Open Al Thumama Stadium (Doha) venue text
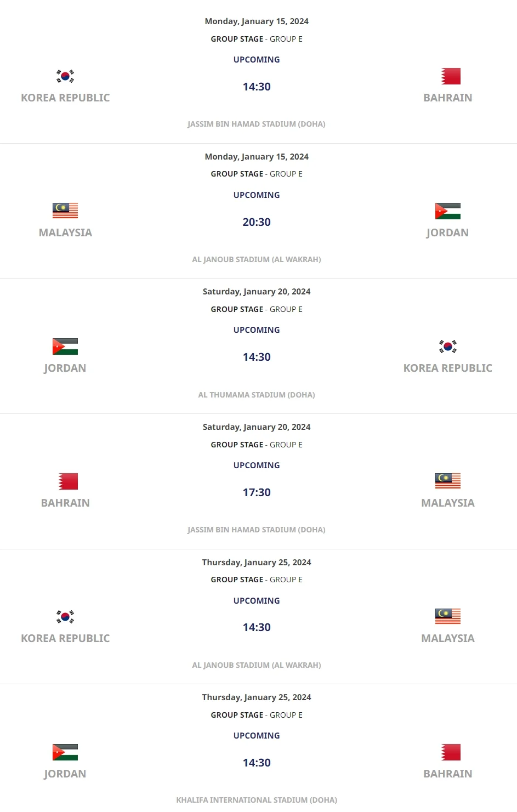 tap(257, 395)
